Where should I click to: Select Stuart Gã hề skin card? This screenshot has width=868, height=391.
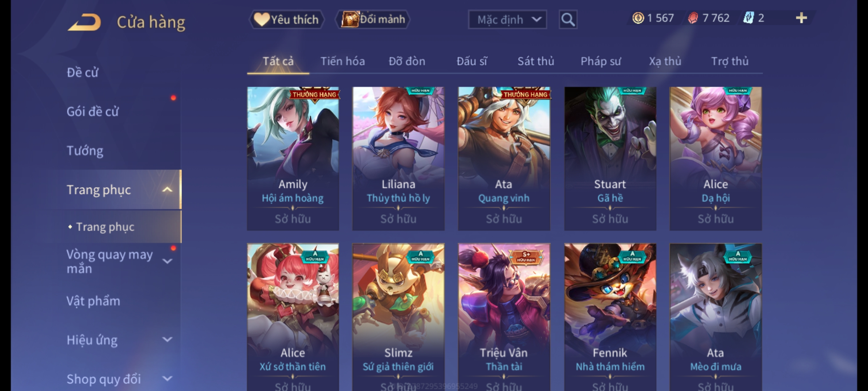click(610, 159)
